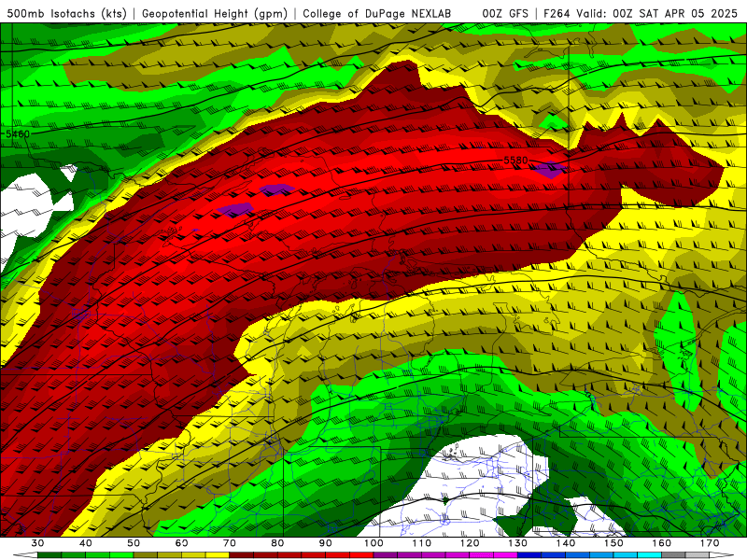Click the bright red colorbar swatch just before 100
This screenshot has width=747, height=560.
tap(361, 555)
